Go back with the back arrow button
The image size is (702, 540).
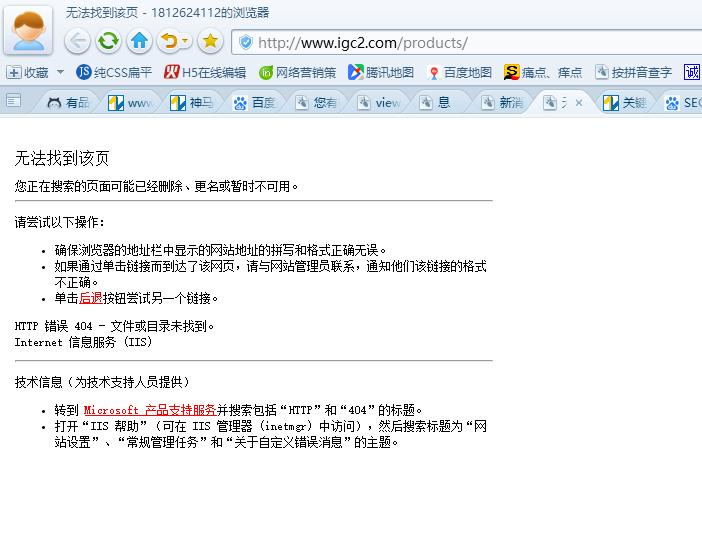pyautogui.click(x=77, y=42)
